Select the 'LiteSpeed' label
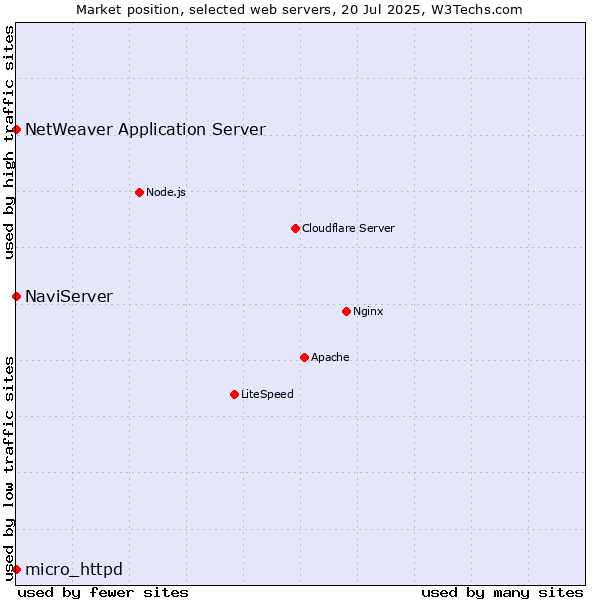 [x=267, y=394]
